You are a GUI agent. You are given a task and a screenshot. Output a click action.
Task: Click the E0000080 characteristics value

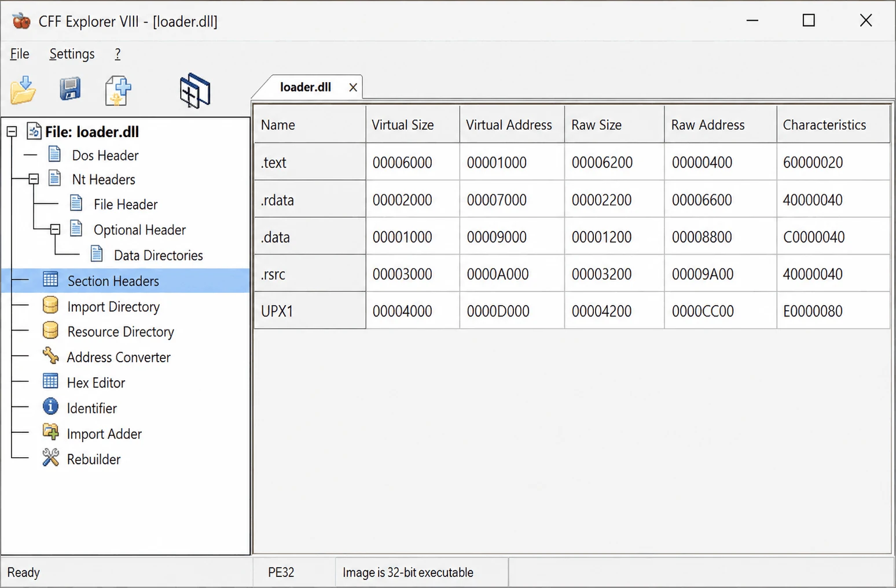point(813,311)
